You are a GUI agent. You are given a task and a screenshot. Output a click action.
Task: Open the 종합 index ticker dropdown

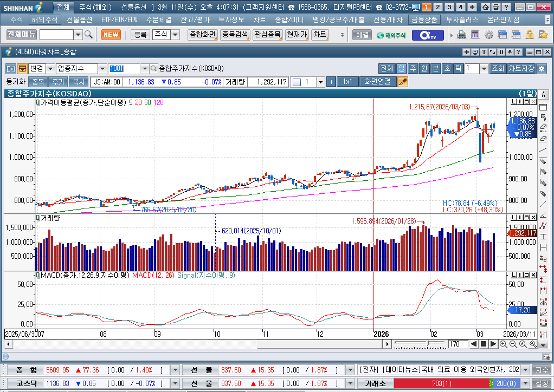point(175,370)
